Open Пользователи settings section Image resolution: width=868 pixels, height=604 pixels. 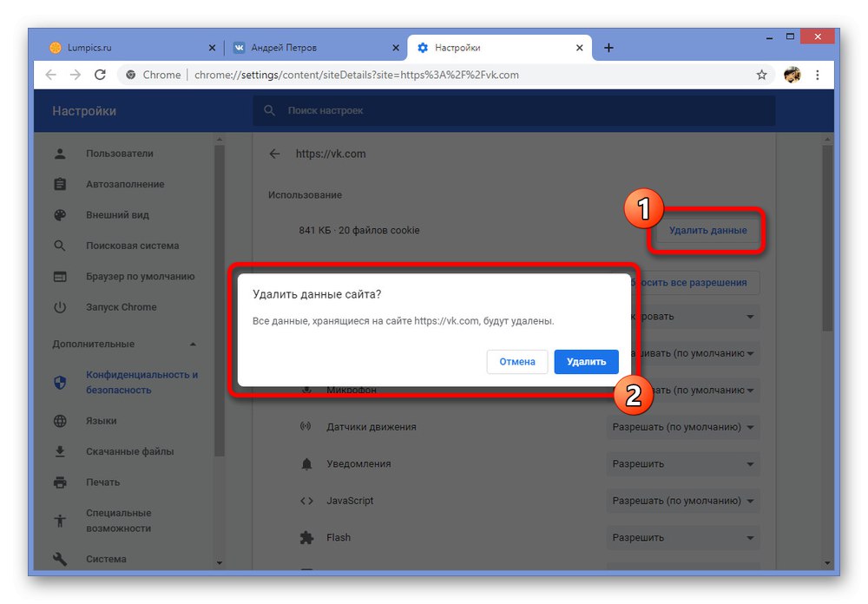(x=120, y=154)
